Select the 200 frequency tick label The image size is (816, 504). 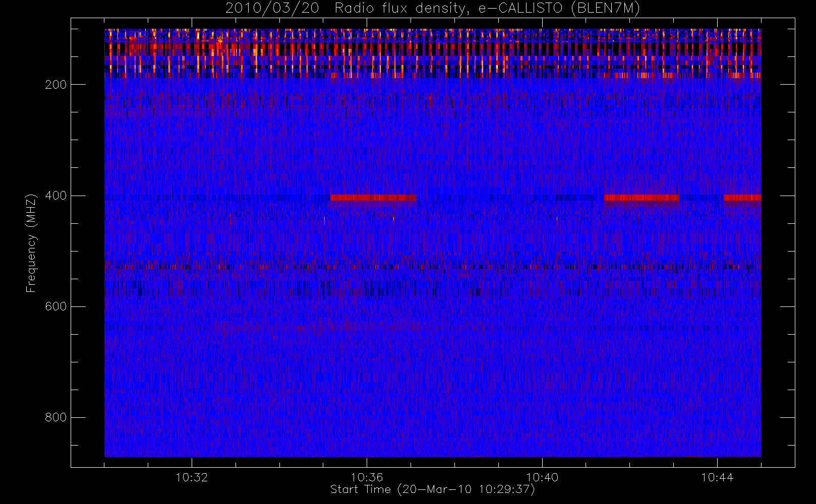[56, 85]
